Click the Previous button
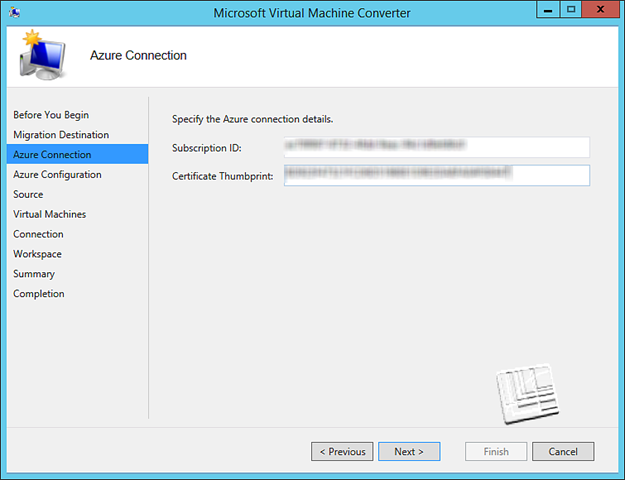The height and width of the screenshot is (480, 625). (x=342, y=451)
